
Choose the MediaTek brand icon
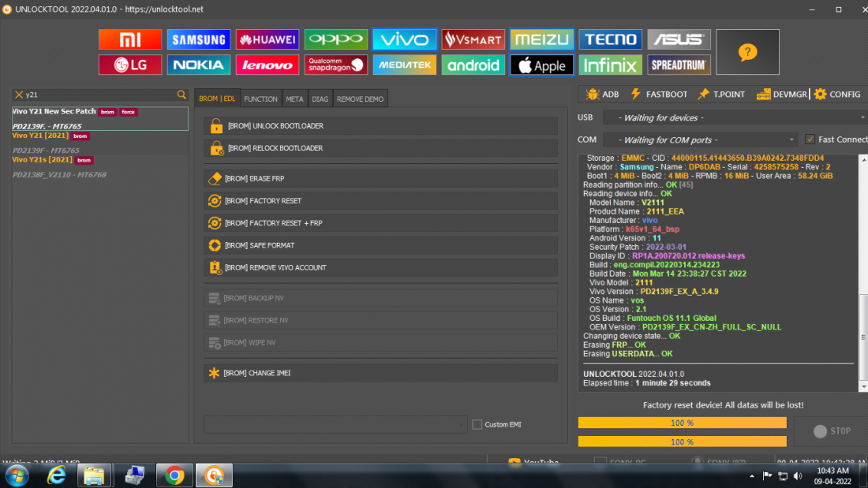pyautogui.click(x=405, y=65)
